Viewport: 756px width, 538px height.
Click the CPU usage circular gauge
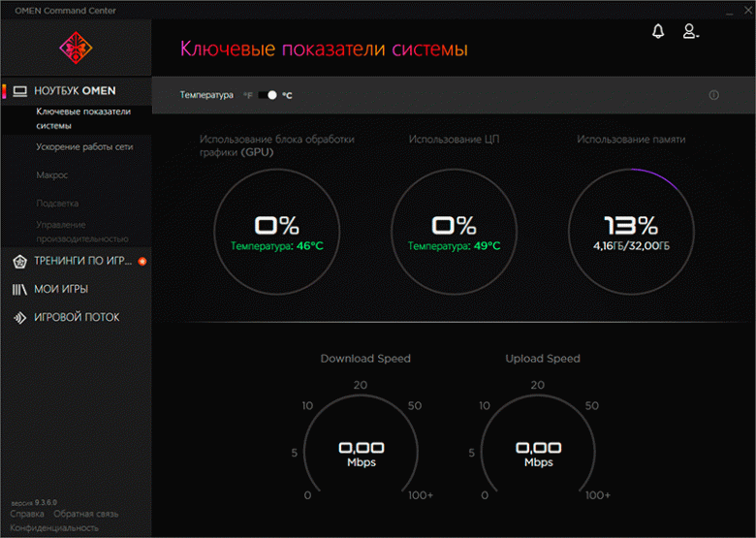tap(455, 232)
